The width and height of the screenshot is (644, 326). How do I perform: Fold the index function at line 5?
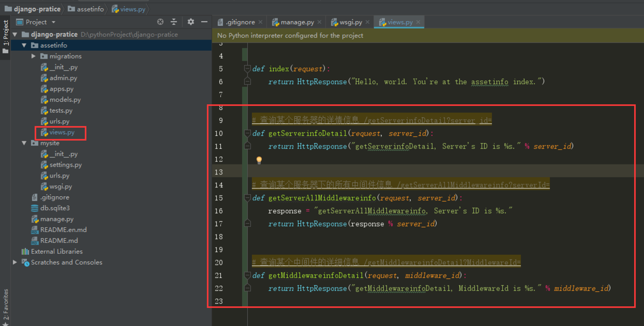click(247, 69)
